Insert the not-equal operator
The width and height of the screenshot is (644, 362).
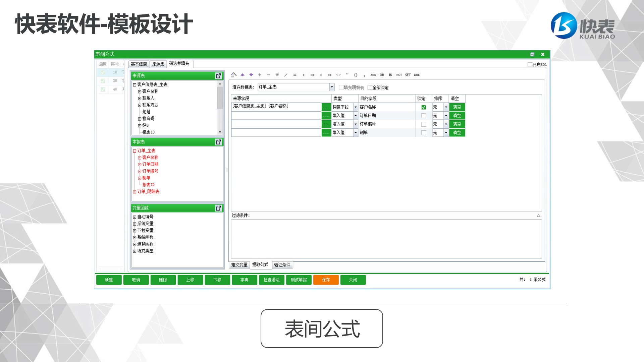point(338,75)
